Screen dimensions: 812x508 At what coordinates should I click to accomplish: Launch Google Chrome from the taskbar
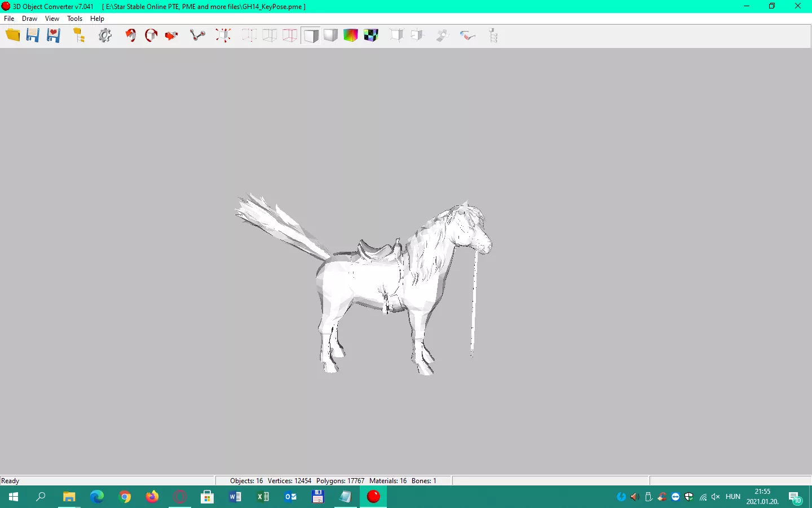click(125, 497)
